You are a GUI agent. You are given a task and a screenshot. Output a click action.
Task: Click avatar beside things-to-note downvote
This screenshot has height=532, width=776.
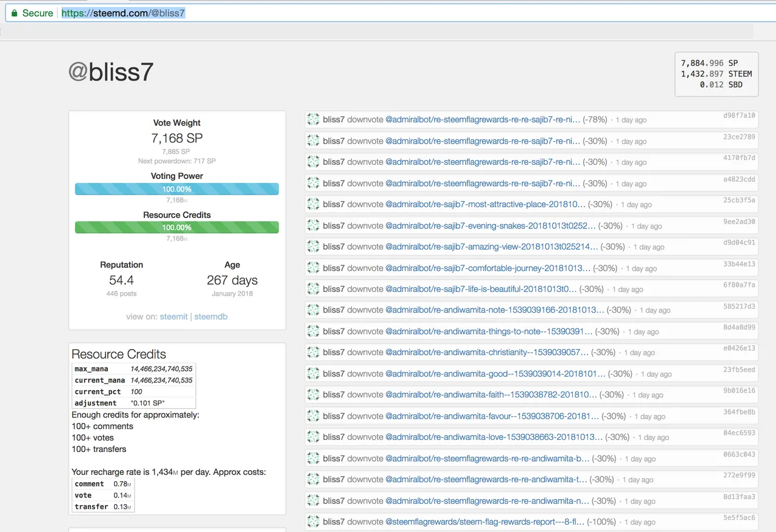point(313,331)
